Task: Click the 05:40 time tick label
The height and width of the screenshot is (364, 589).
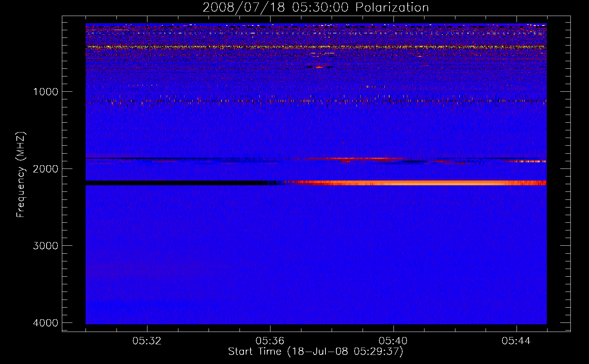Action: [x=393, y=341]
